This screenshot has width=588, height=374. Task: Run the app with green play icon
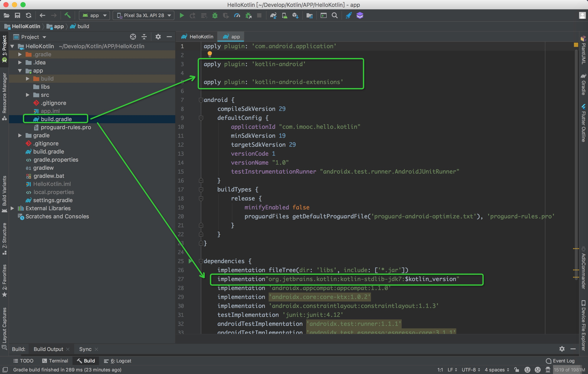[x=182, y=15]
